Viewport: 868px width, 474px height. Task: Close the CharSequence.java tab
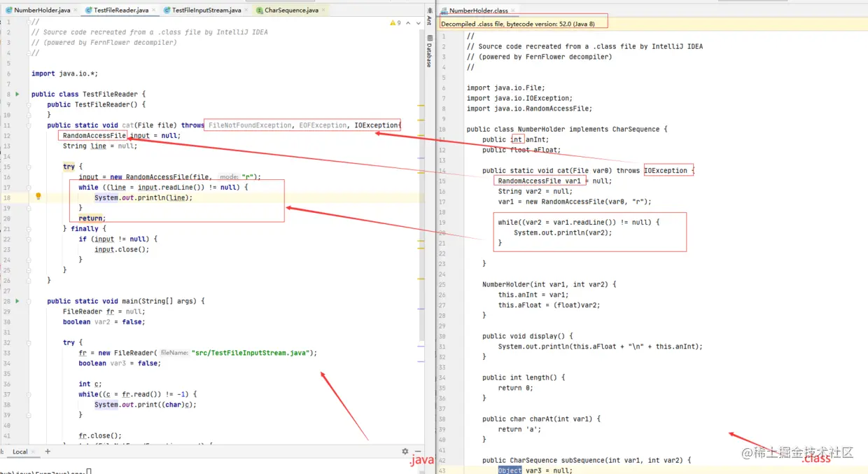click(323, 11)
